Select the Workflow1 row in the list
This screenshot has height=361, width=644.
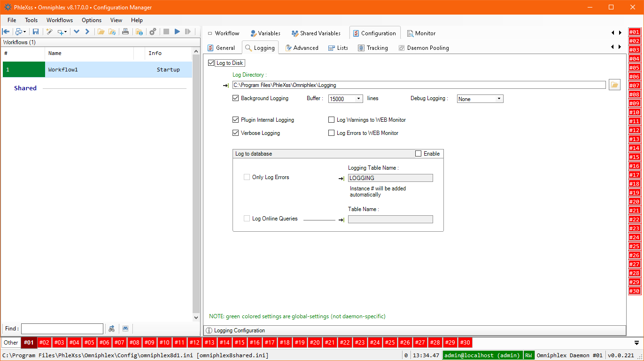[97, 70]
